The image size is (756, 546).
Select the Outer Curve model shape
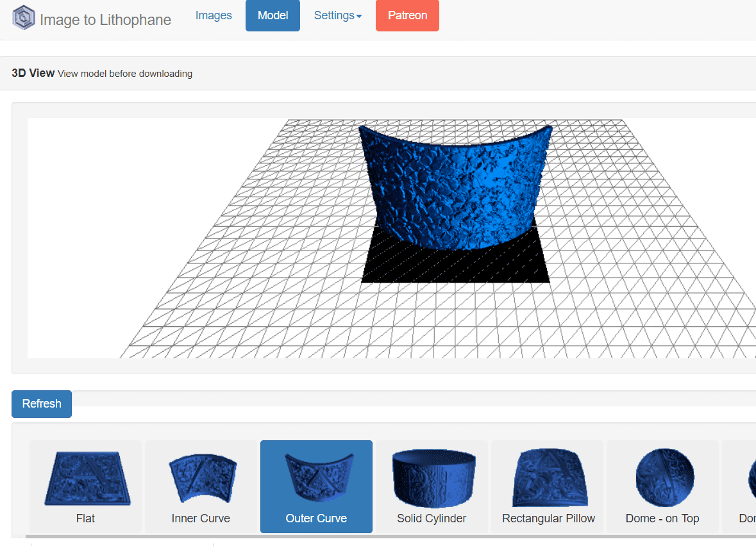pos(316,487)
